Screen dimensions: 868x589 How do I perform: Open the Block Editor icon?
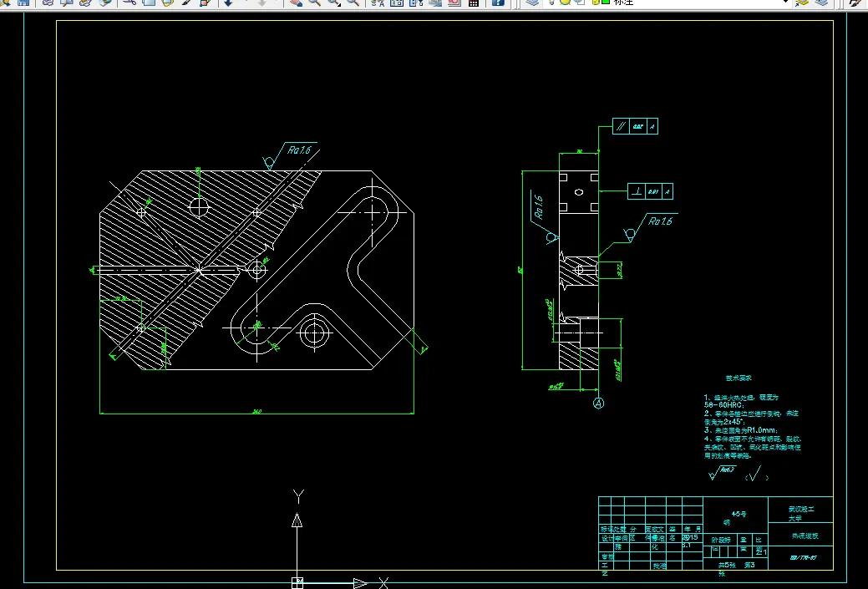205,3
